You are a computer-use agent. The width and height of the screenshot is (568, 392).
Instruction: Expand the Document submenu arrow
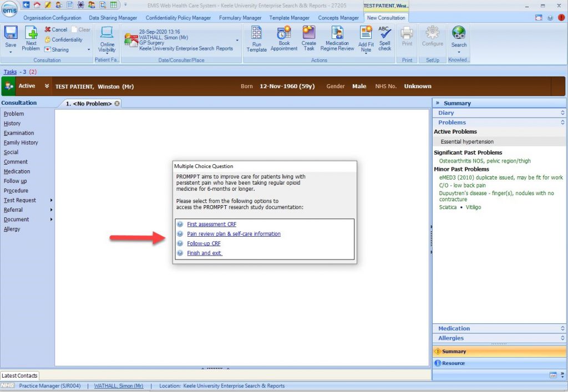(x=51, y=220)
